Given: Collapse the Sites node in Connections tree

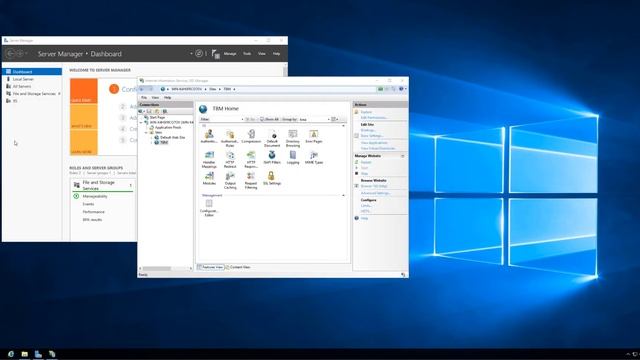Looking at the screenshot, I should coord(146,133).
